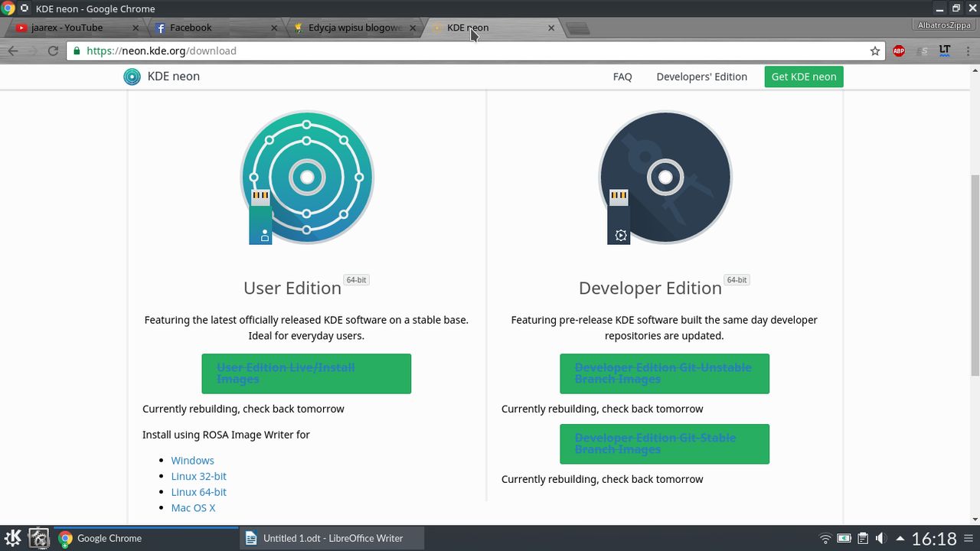The width and height of the screenshot is (980, 551).
Task: Open the Linux 64-bit download link
Action: point(198,492)
